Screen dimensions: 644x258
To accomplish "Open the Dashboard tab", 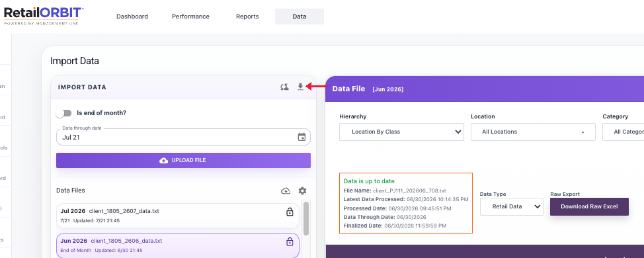I will point(132,17).
